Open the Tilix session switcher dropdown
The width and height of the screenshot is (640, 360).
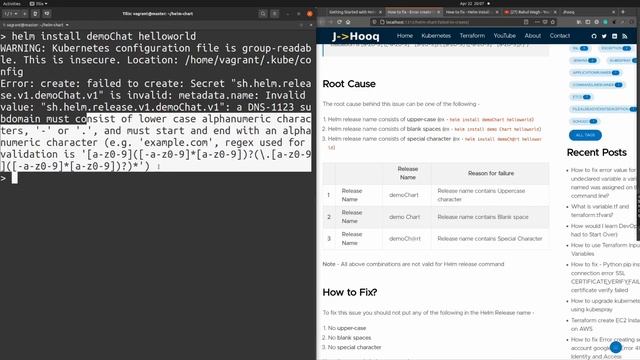tap(11, 14)
